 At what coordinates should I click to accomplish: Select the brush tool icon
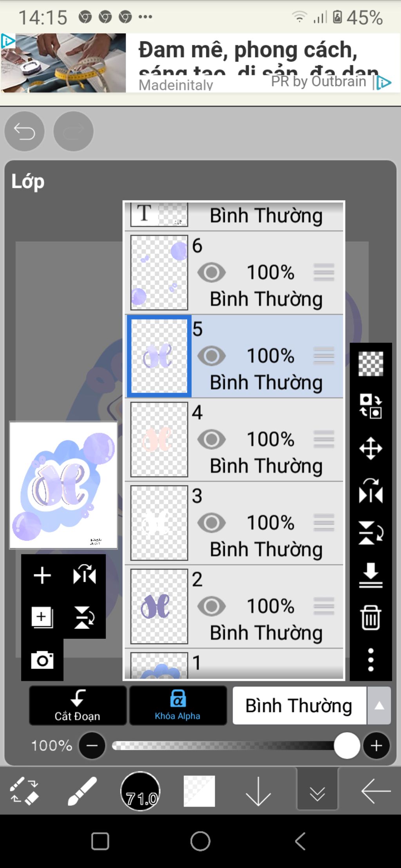point(82,791)
